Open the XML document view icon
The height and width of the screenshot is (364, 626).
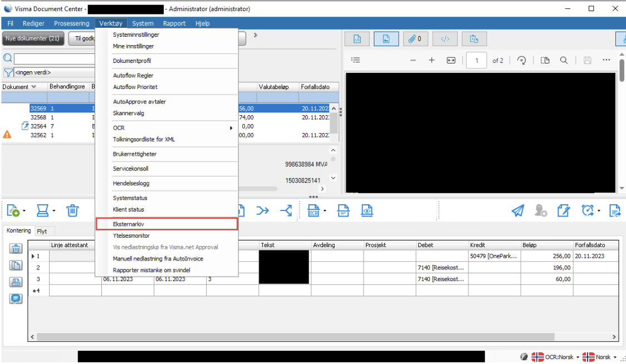pyautogui.click(x=357, y=39)
